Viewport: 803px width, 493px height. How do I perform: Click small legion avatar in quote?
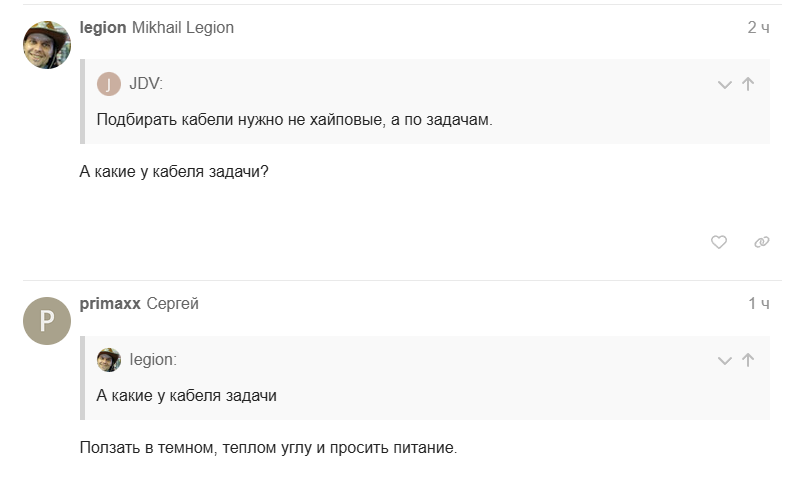point(108,360)
